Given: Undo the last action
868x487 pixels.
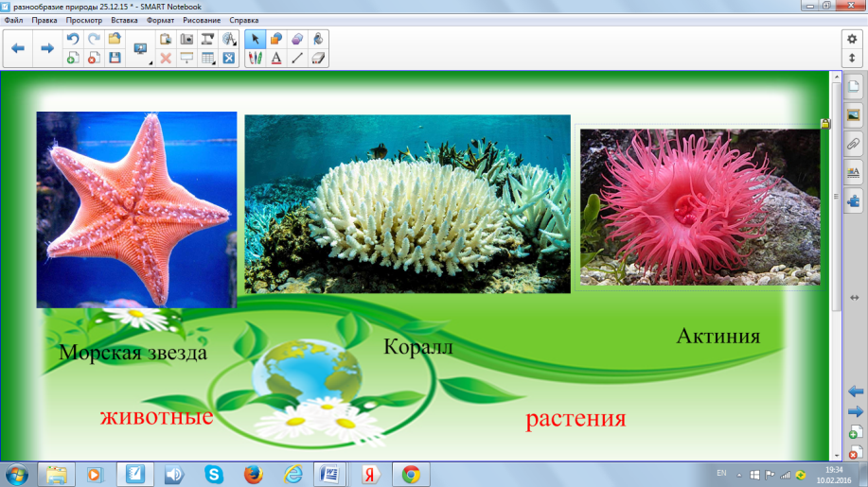Looking at the screenshot, I should click(73, 39).
